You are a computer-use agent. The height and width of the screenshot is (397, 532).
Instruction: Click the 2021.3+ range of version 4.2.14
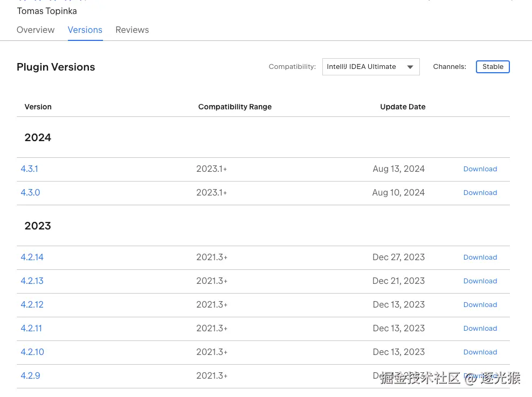click(212, 257)
